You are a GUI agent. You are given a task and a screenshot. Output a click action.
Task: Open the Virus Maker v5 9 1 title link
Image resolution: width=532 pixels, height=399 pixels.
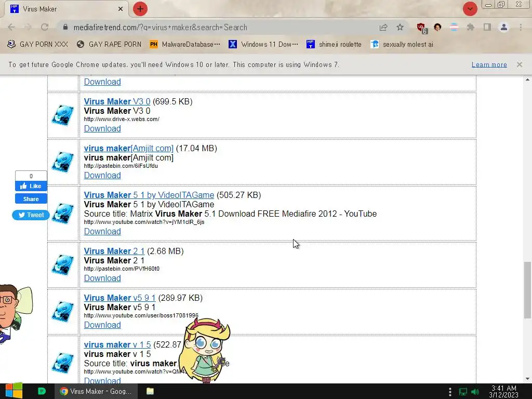pyautogui.click(x=120, y=298)
